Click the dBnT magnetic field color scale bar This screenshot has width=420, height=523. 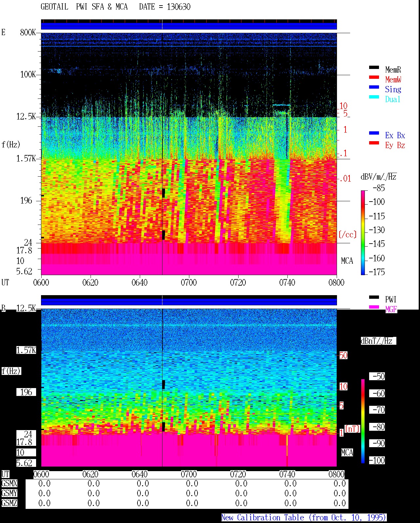pyautogui.click(x=363, y=421)
